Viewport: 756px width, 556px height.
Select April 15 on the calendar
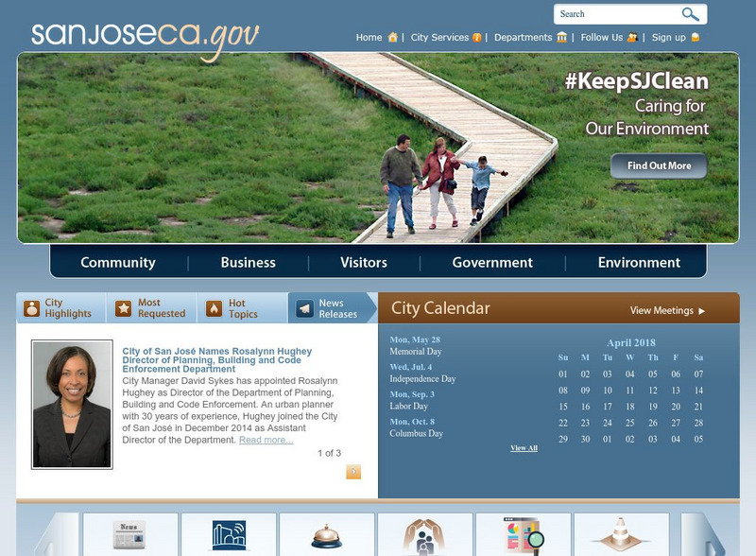click(563, 407)
